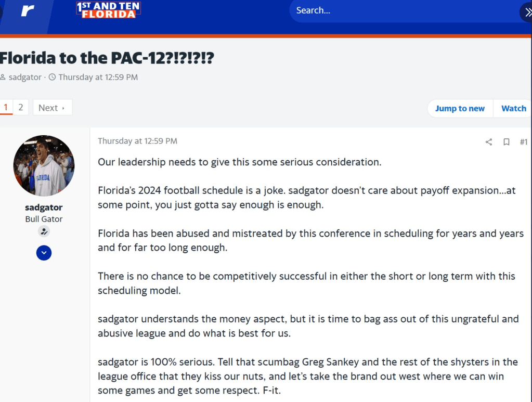The width and height of the screenshot is (532, 402).
Task: Share the first post via share icon
Action: coord(488,142)
